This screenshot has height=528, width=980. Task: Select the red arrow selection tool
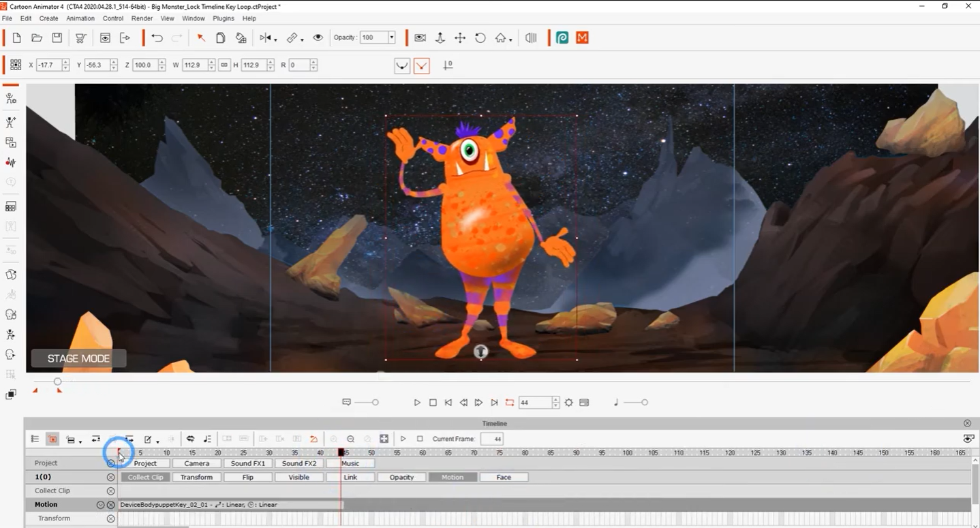[201, 38]
